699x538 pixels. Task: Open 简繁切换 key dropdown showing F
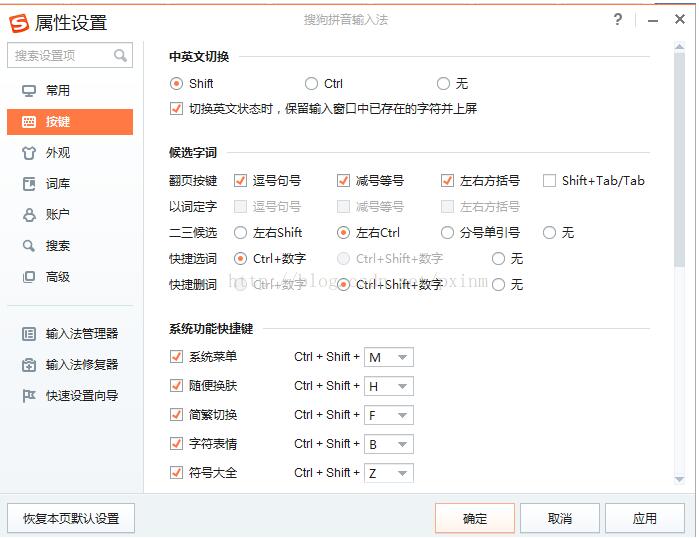[389, 415]
